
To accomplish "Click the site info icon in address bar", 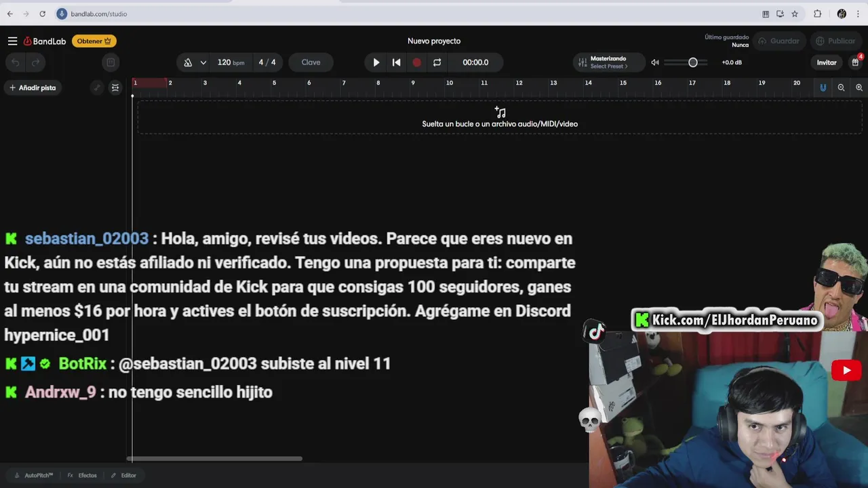I will (62, 14).
